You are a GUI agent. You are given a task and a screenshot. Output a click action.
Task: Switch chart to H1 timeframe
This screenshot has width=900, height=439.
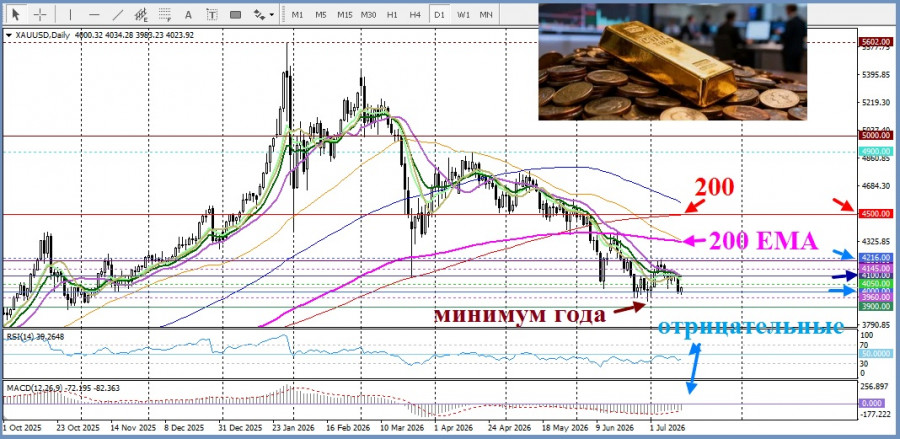tap(392, 15)
